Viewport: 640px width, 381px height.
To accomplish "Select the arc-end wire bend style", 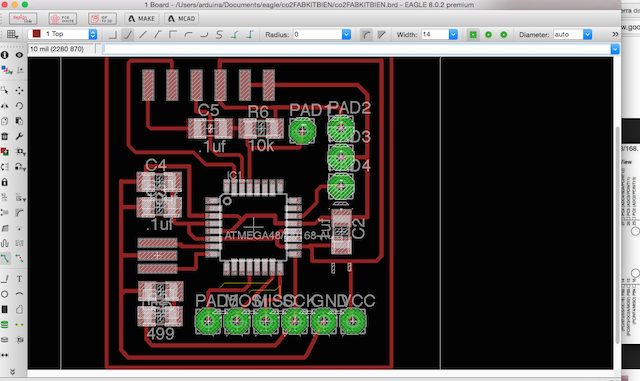I will 204,35.
